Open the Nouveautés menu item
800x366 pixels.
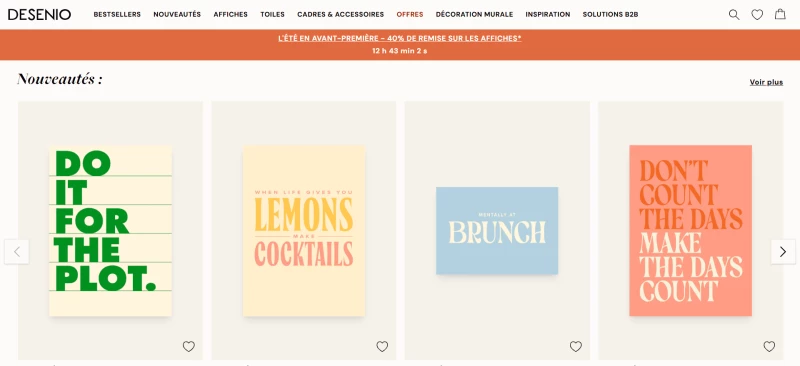click(x=177, y=14)
